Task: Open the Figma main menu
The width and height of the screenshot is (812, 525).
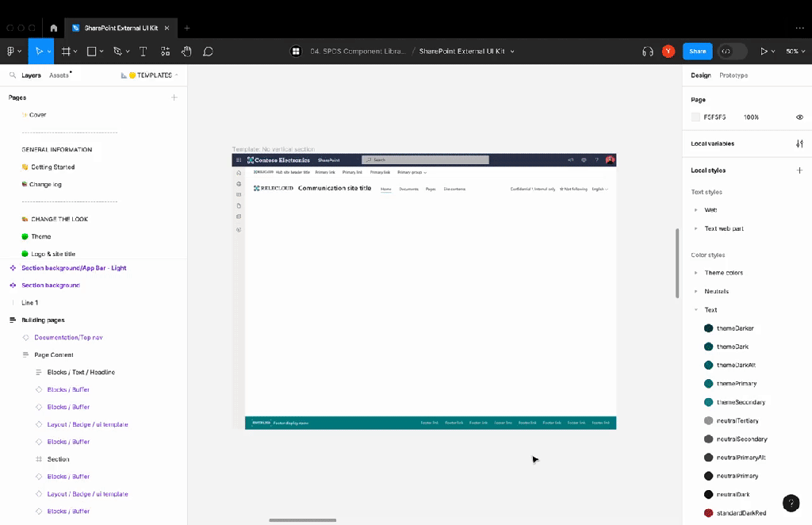Action: [13, 51]
